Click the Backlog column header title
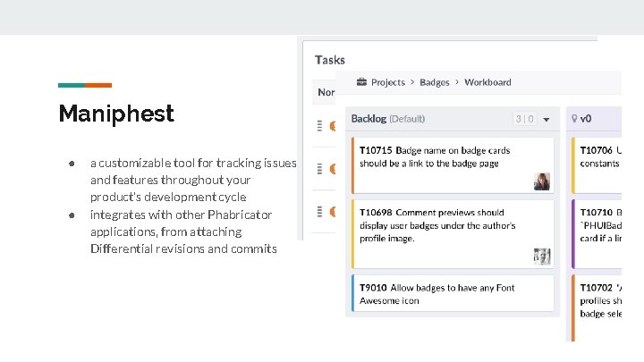 click(388, 119)
